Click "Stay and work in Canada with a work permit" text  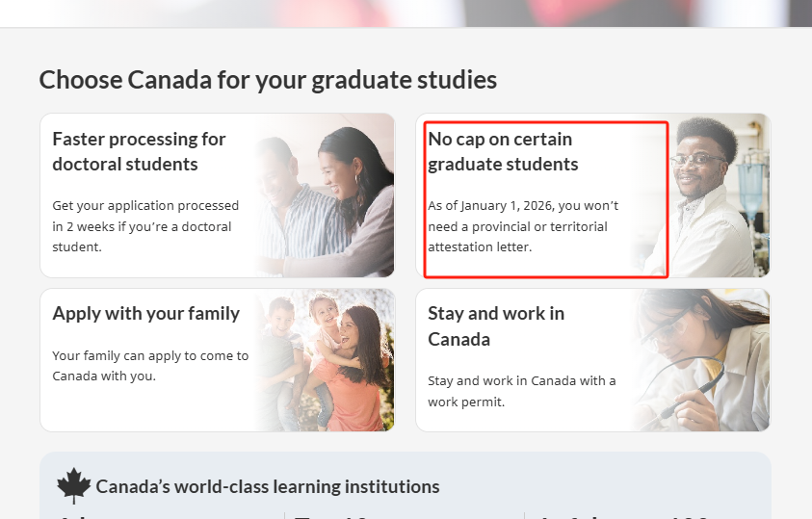click(521, 391)
